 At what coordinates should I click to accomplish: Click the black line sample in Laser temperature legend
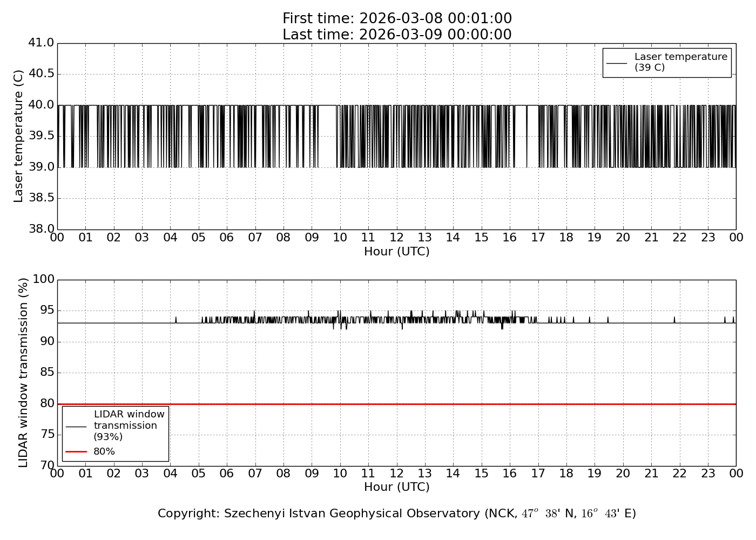pos(617,63)
